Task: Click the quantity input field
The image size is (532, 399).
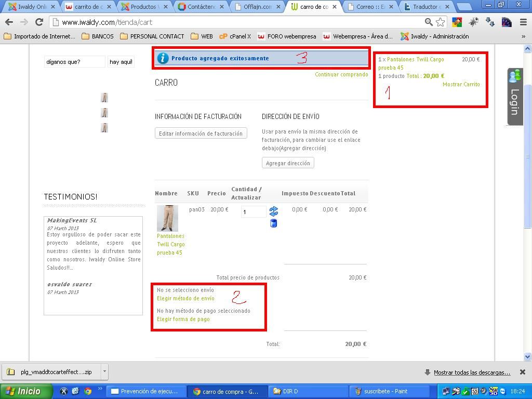Action: click(x=254, y=212)
